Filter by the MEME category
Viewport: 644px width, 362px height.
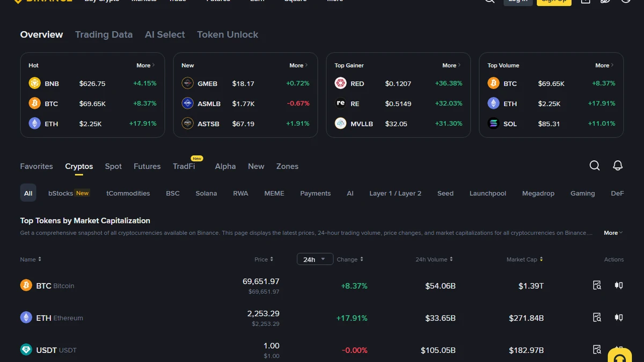pos(274,193)
